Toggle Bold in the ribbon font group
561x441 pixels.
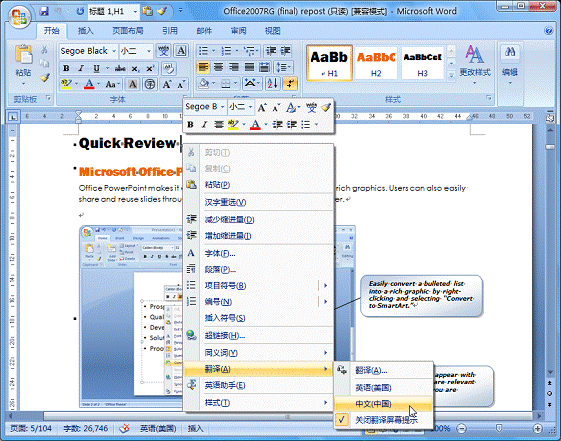pyautogui.click(x=66, y=68)
